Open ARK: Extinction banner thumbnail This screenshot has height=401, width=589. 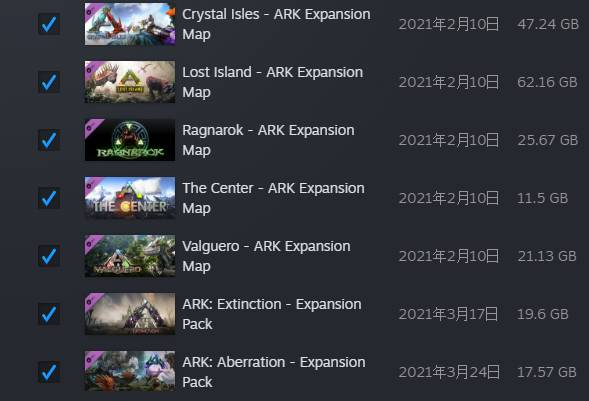[x=130, y=314]
